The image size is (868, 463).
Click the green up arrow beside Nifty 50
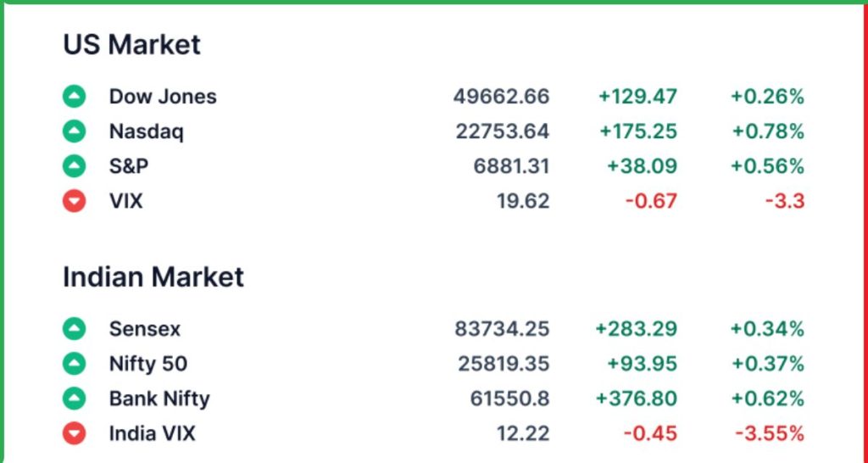point(75,364)
